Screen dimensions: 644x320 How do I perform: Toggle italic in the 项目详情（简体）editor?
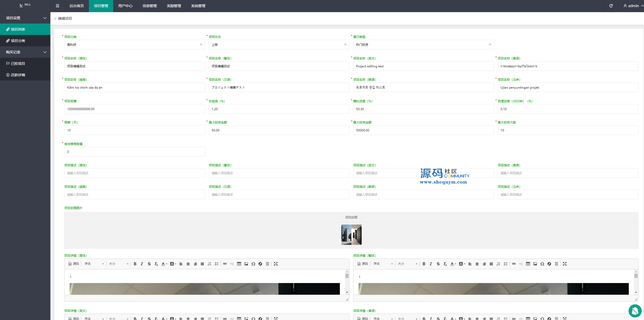[x=142, y=264]
